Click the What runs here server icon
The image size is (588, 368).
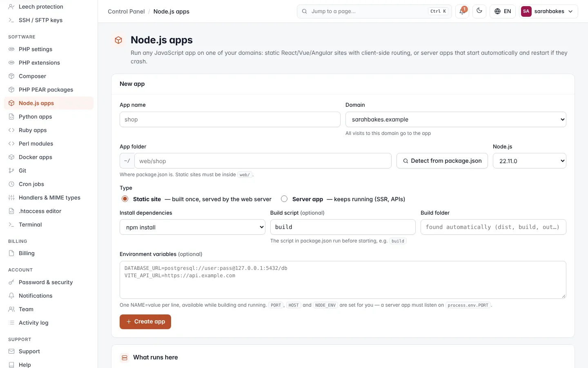click(125, 357)
